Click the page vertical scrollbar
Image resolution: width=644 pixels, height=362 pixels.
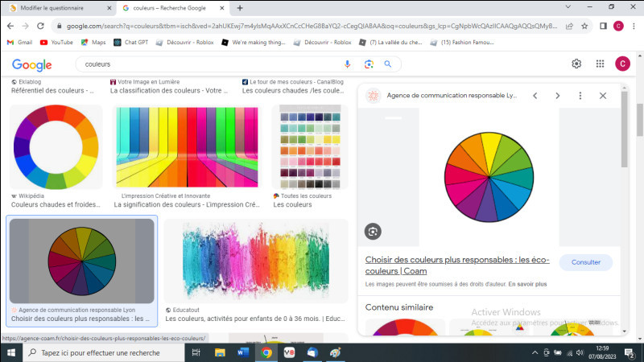point(640,119)
